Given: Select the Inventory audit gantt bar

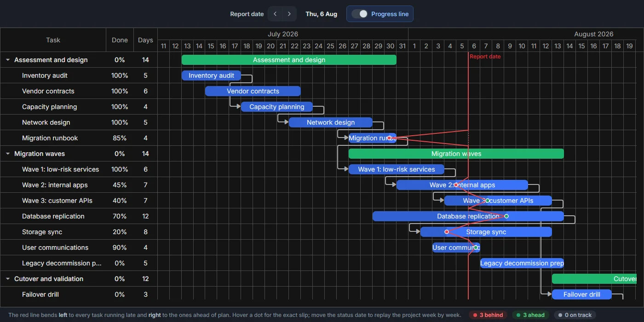Looking at the screenshot, I should (x=211, y=75).
